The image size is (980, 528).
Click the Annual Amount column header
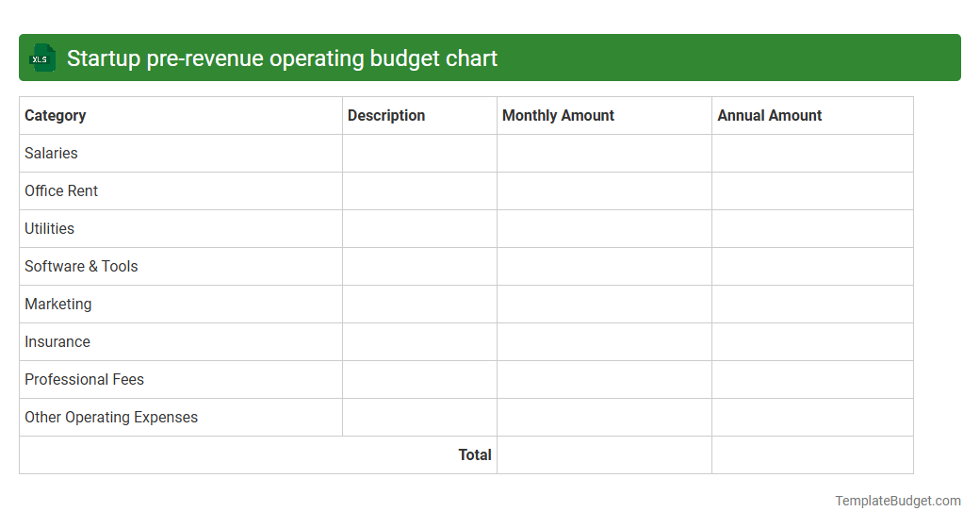pos(812,116)
